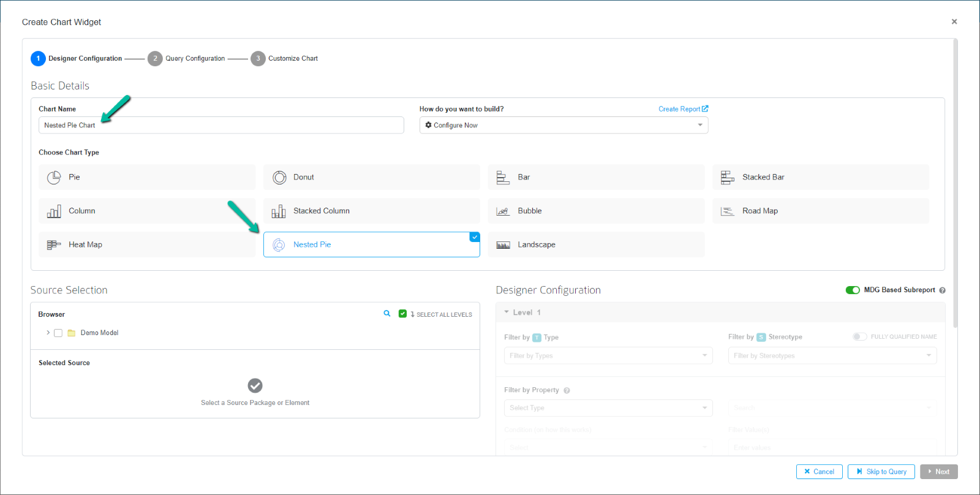Screen dimensions: 980x495
Task: Select the Stacked Bar chart type
Action: (821, 177)
